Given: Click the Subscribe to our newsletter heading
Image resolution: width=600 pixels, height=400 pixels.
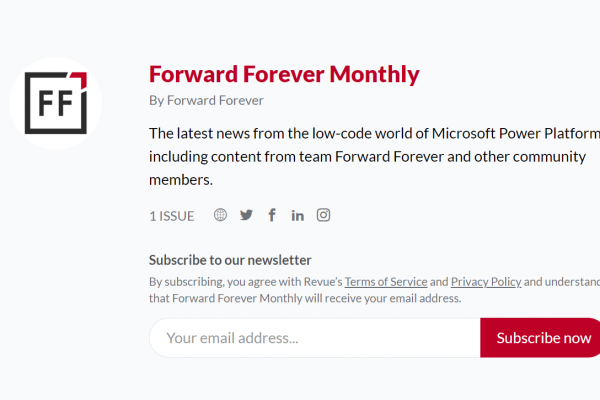Looking at the screenshot, I should [230, 260].
